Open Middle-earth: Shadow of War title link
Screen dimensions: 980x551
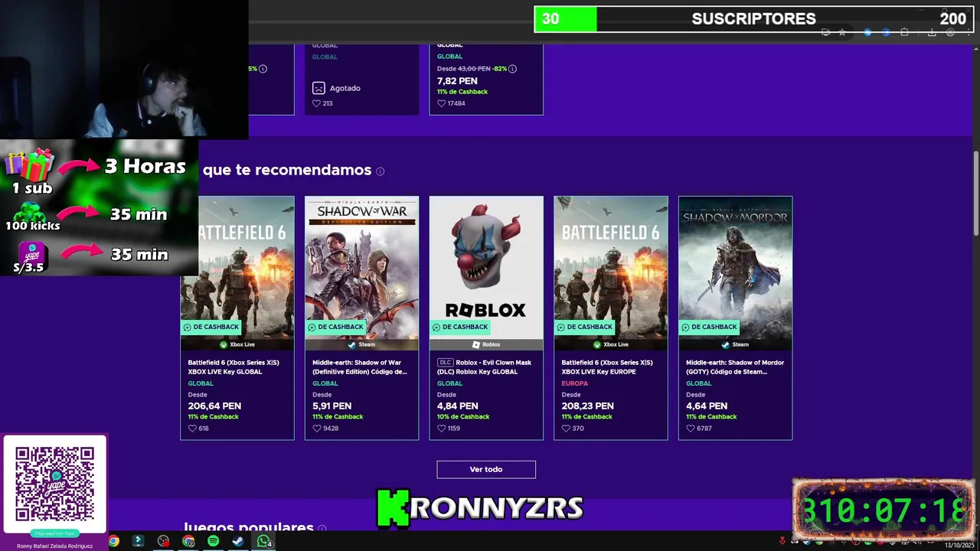click(360, 367)
